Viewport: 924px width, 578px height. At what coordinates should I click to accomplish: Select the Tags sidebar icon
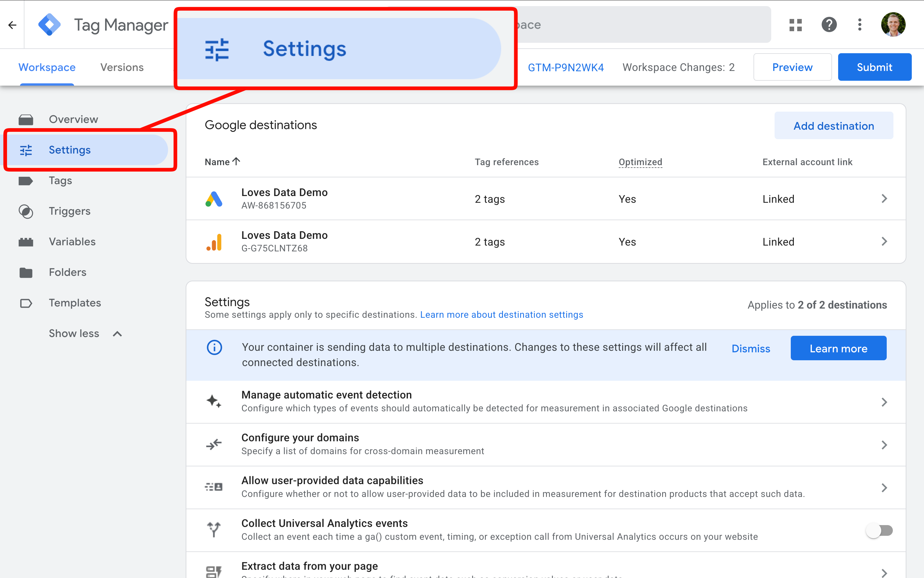pos(26,181)
